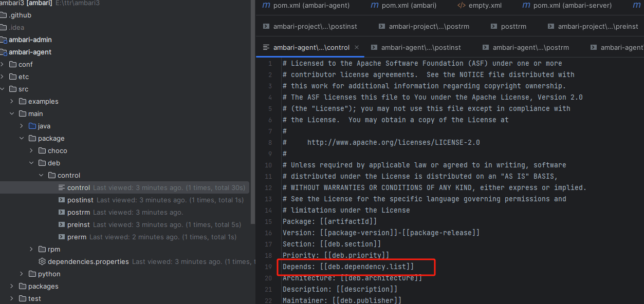Open ambari-project postrm tab
The width and height of the screenshot is (644, 304).
424,26
